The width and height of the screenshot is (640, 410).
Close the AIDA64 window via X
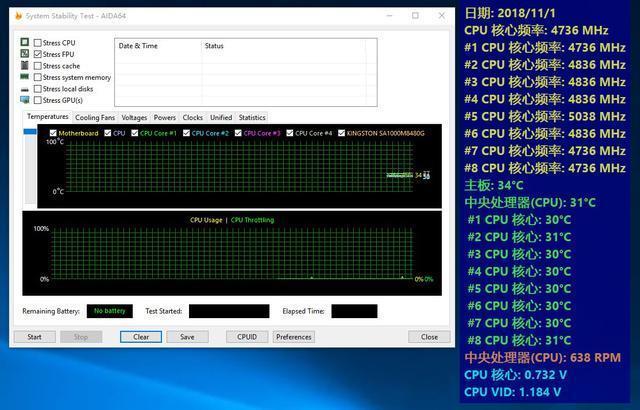click(x=442, y=16)
